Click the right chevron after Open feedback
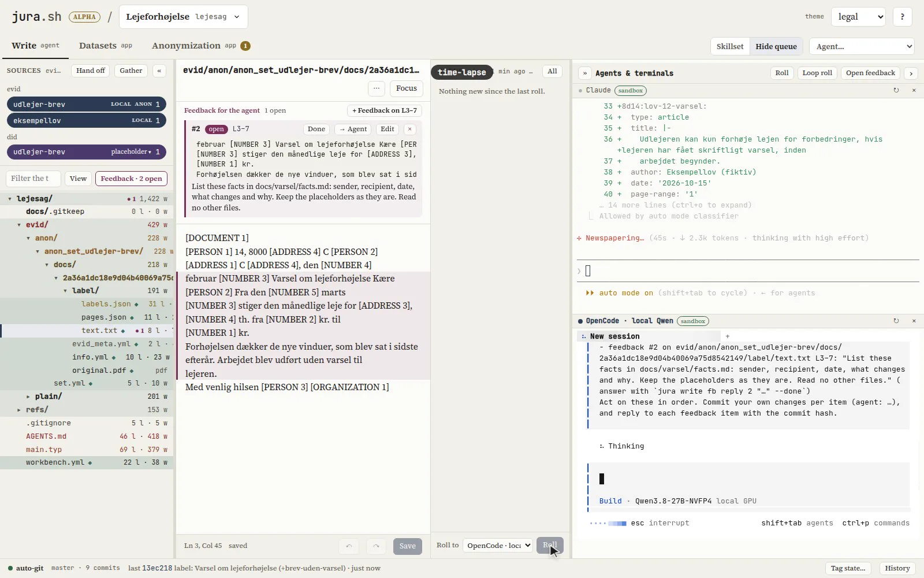924x578 pixels. tap(911, 73)
